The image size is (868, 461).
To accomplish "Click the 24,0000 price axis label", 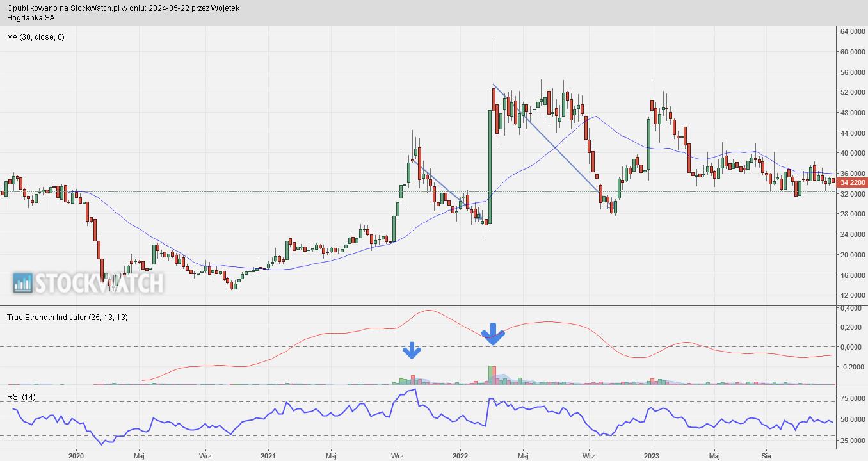I will coord(853,234).
